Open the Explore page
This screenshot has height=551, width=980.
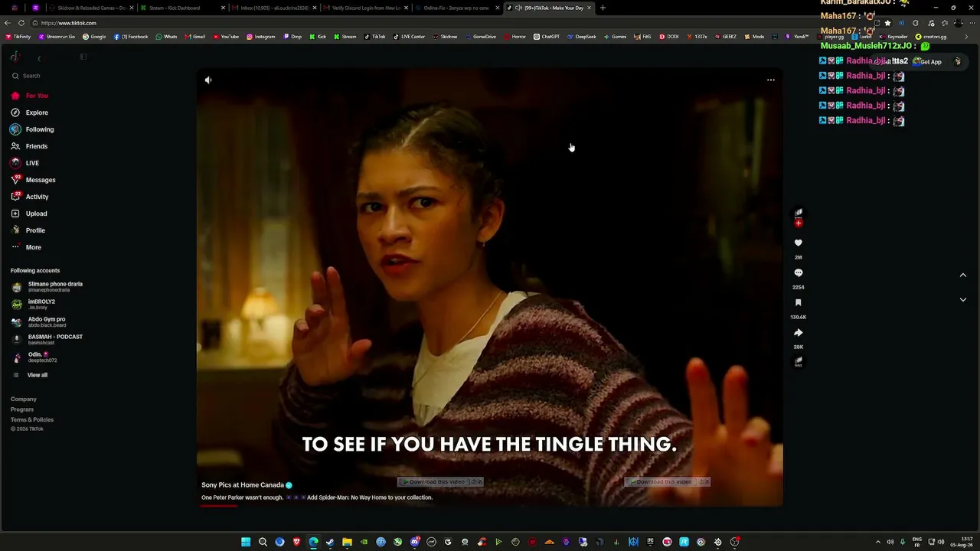30,112
